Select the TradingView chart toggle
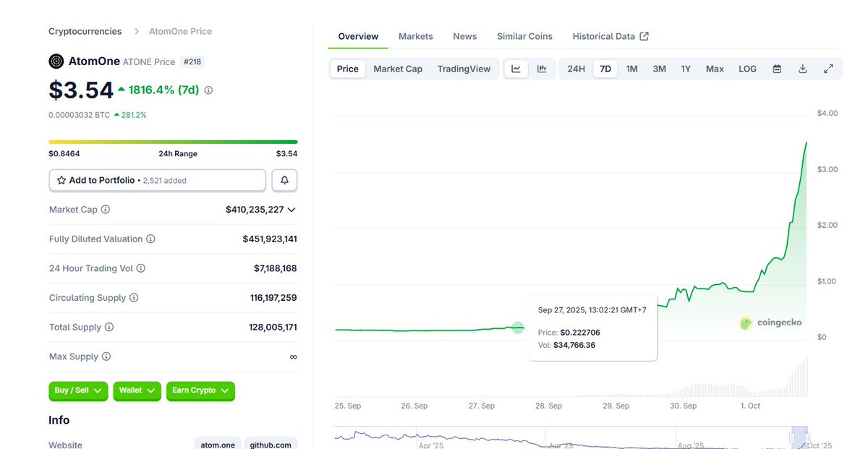The image size is (868, 449). pyautogui.click(x=464, y=69)
